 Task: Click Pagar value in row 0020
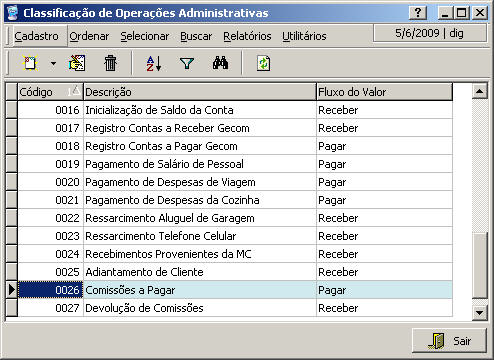(x=384, y=182)
